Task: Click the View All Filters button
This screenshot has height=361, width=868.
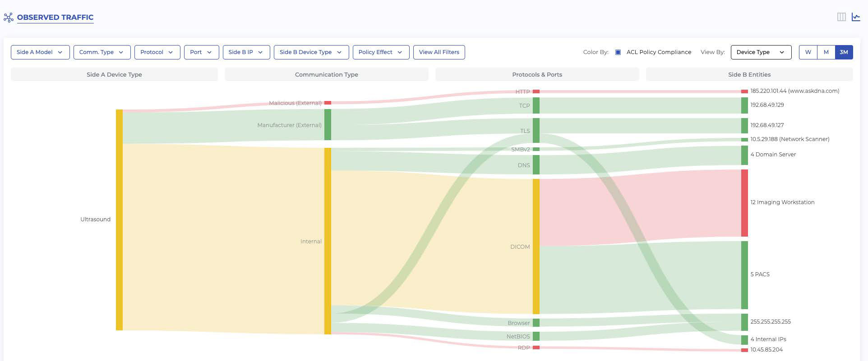Action: 439,52
